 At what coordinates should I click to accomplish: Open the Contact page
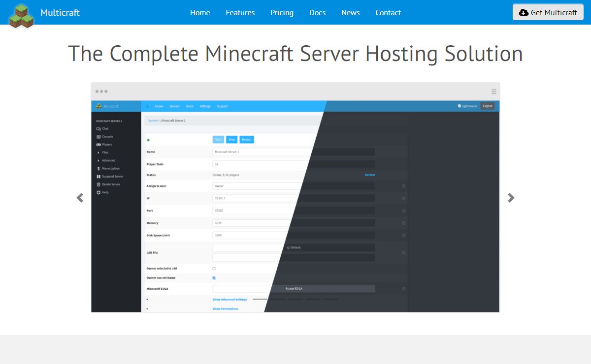pyautogui.click(x=388, y=12)
